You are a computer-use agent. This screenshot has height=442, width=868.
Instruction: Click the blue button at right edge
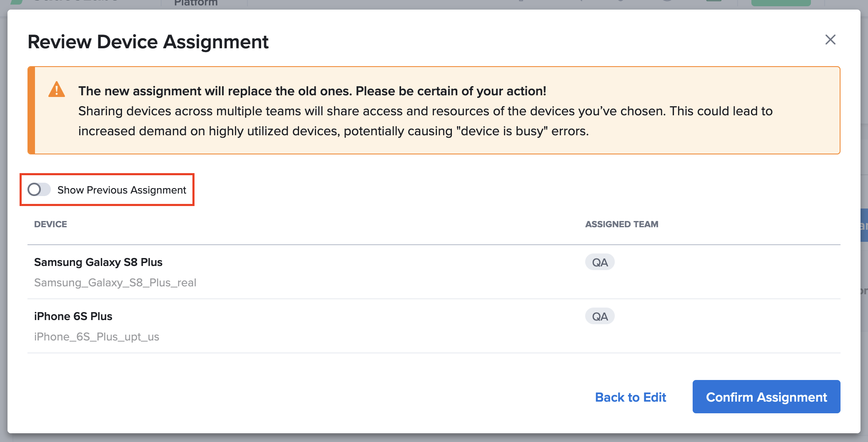864,226
